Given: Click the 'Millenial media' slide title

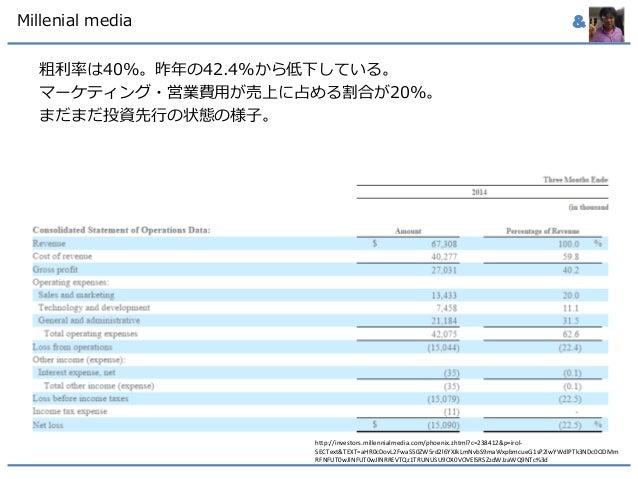Looking at the screenshot, I should pyautogui.click(x=74, y=20).
